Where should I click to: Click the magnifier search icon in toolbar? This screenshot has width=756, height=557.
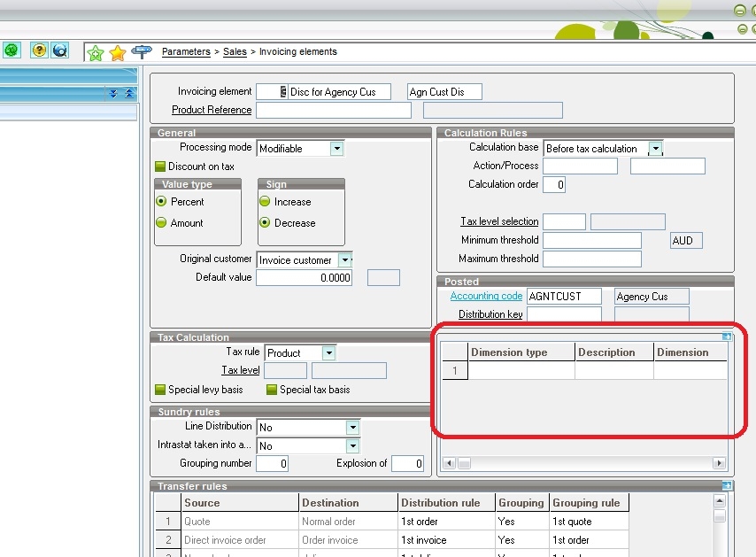tap(60, 50)
